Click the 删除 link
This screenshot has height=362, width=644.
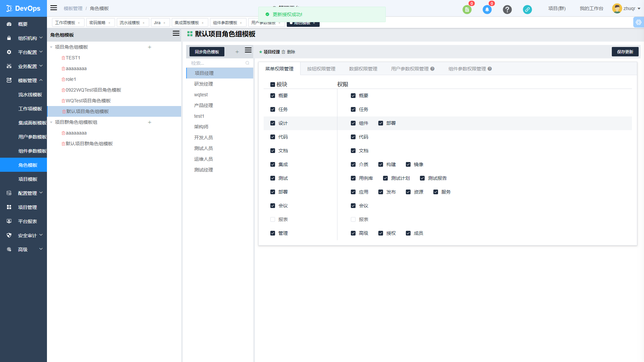pyautogui.click(x=291, y=52)
